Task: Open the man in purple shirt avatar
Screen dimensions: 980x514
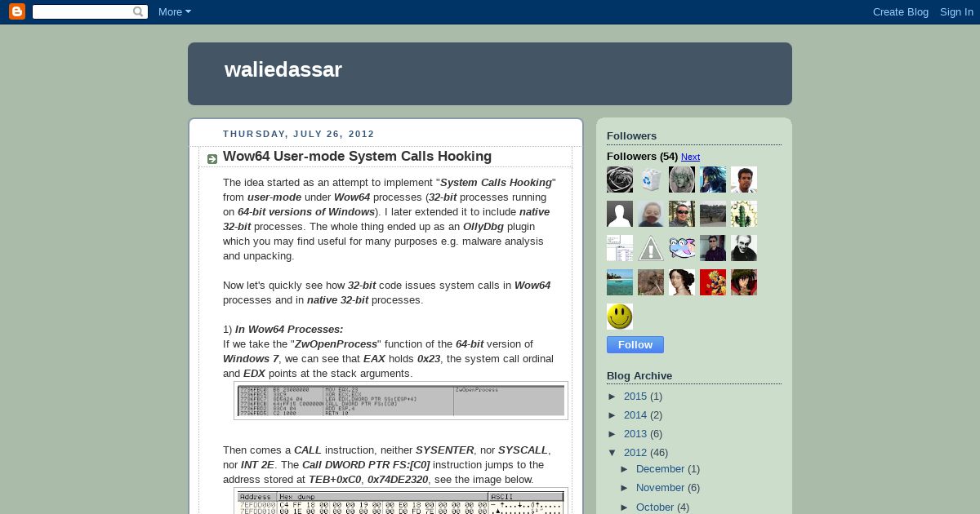Action: [713, 248]
